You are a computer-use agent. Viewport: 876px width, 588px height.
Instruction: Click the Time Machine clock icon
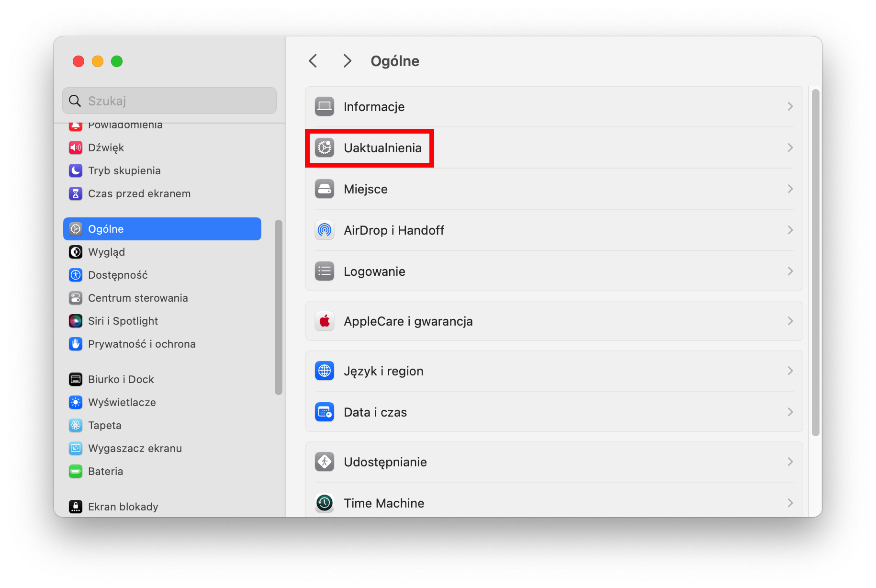(x=325, y=503)
